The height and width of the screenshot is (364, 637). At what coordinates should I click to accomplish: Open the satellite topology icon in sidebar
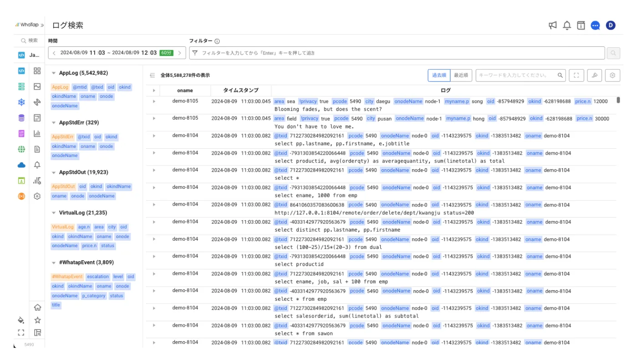click(37, 102)
